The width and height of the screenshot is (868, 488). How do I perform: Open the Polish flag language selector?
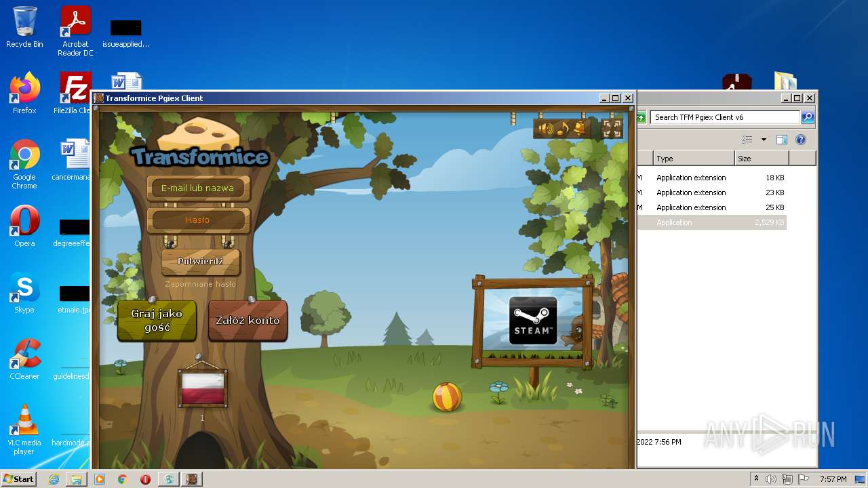point(202,388)
